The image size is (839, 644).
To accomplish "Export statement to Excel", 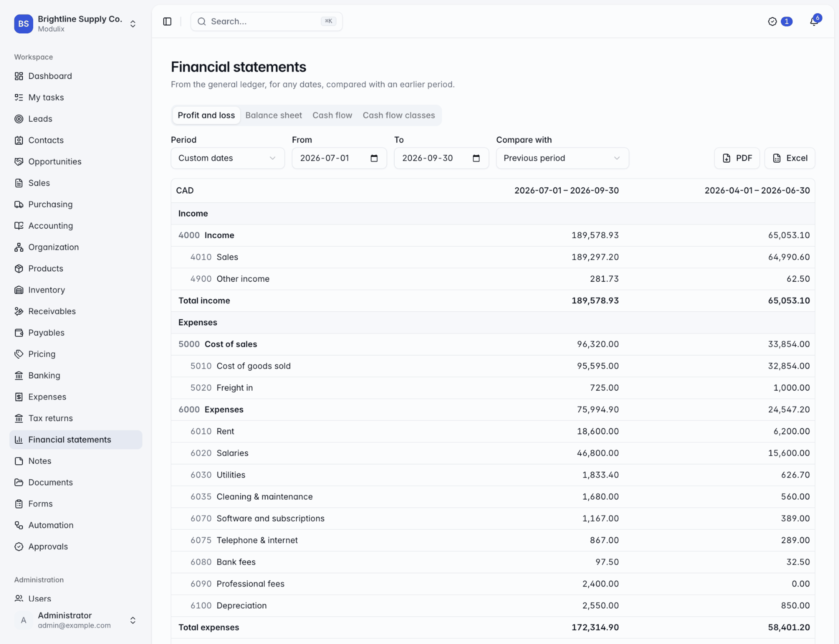I will (790, 158).
